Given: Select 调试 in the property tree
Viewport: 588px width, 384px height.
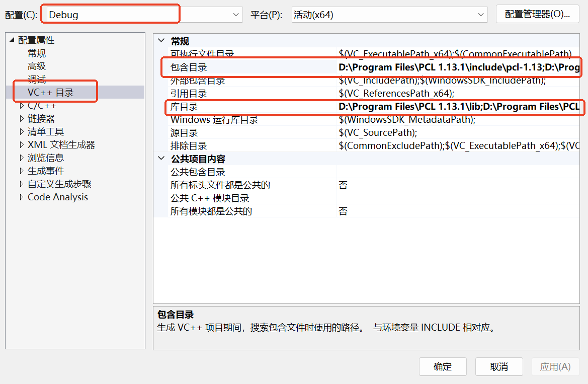Looking at the screenshot, I should point(37,79).
